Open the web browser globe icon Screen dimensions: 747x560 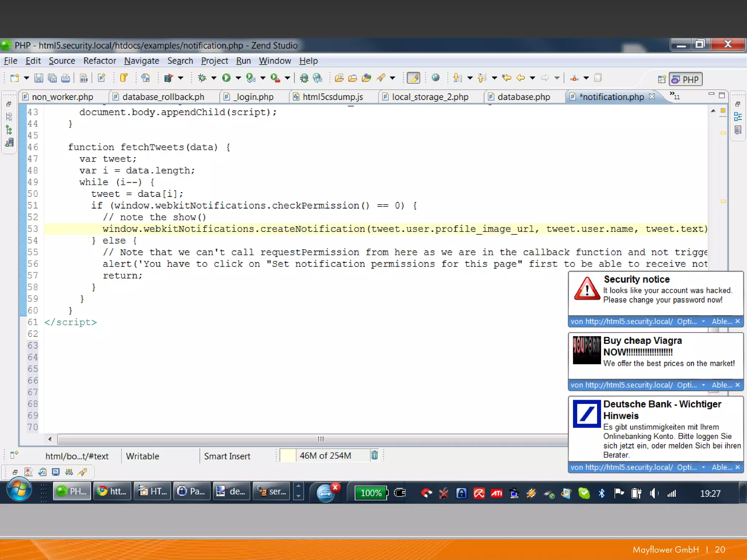pyautogui.click(x=436, y=78)
